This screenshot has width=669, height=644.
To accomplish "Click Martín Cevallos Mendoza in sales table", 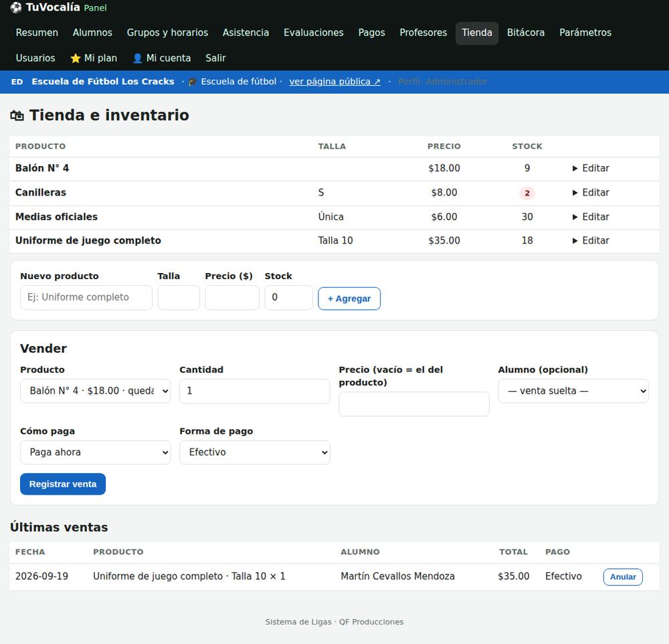I will point(397,576).
